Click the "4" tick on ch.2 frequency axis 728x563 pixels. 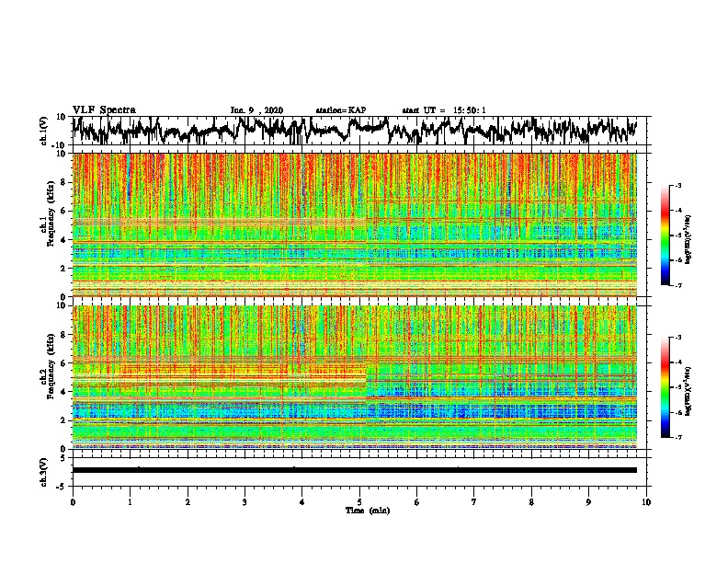(64, 392)
